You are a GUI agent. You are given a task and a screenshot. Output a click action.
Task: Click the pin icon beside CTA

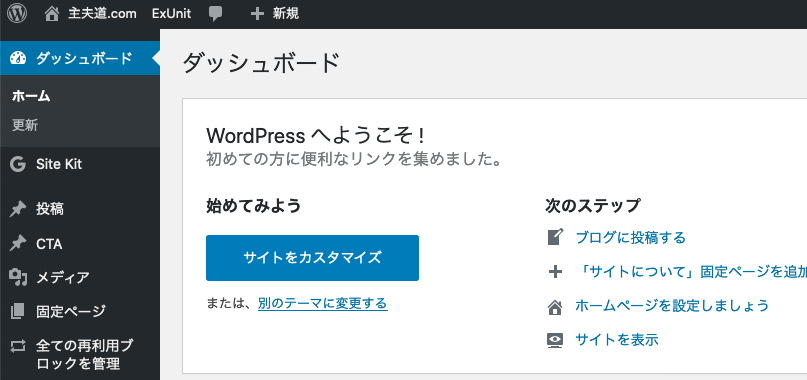[17, 244]
